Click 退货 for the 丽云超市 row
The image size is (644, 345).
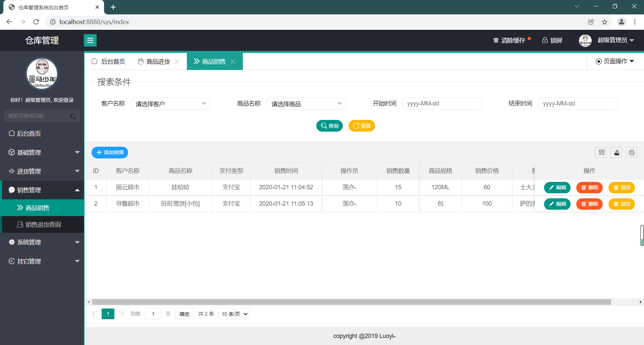click(x=622, y=188)
